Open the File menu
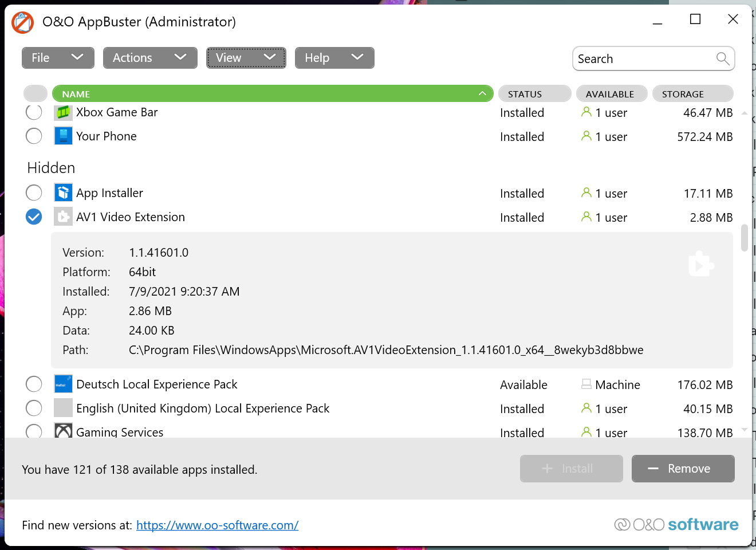The height and width of the screenshot is (550, 756). click(58, 58)
